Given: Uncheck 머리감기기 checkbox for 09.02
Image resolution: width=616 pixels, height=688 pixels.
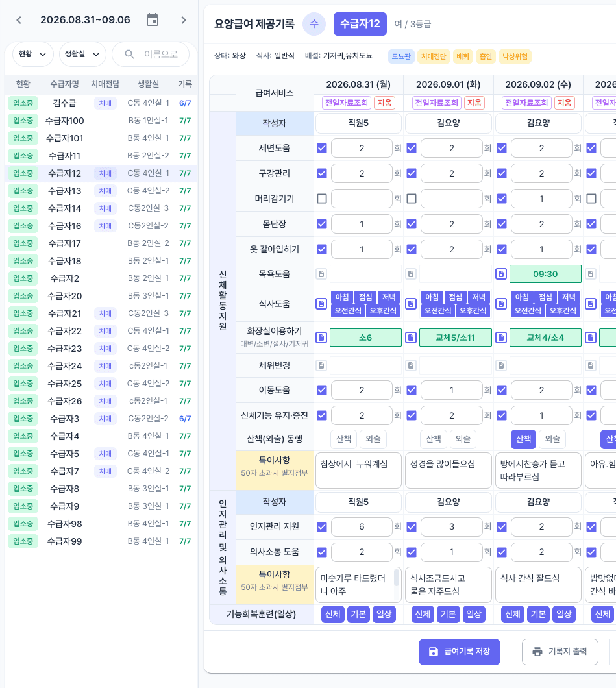Looking at the screenshot, I should coord(502,199).
